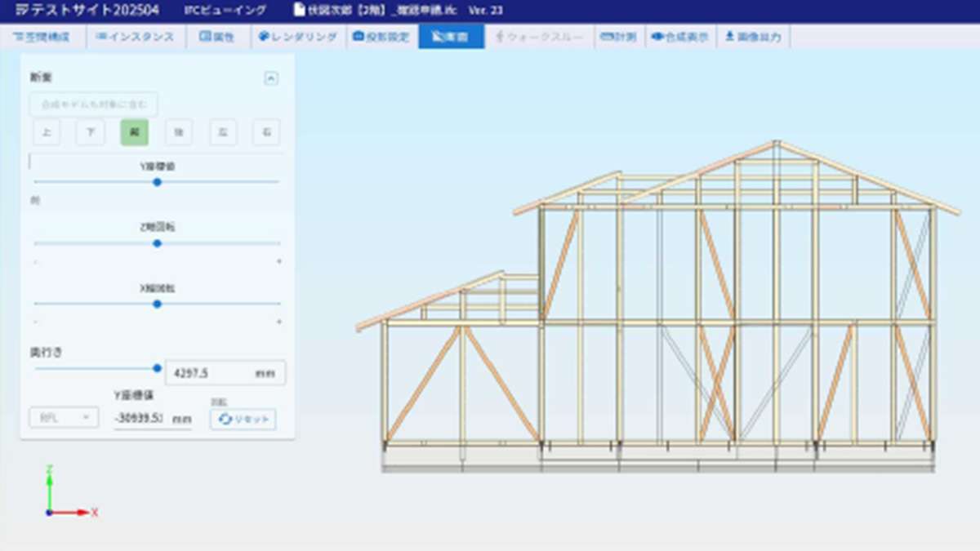Expand the level selector combo box
Viewport: 980px width, 551px height.
[63, 418]
